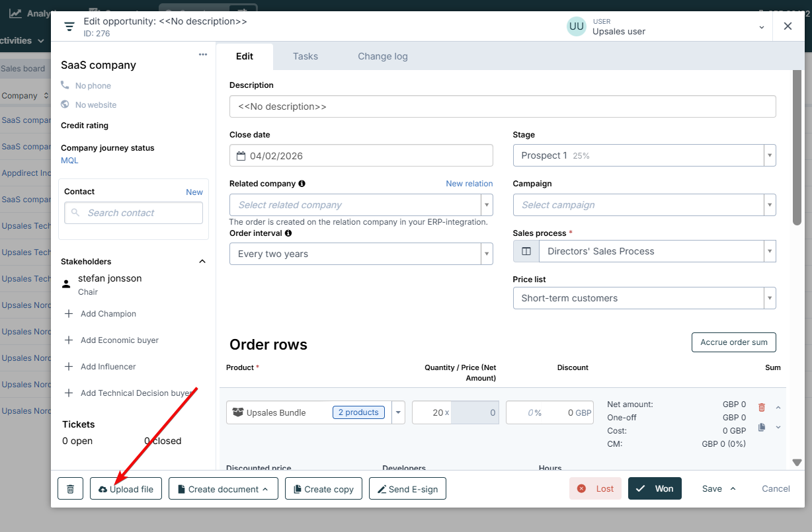Collapse the Stakeholders section
The height and width of the screenshot is (532, 812).
tap(202, 262)
